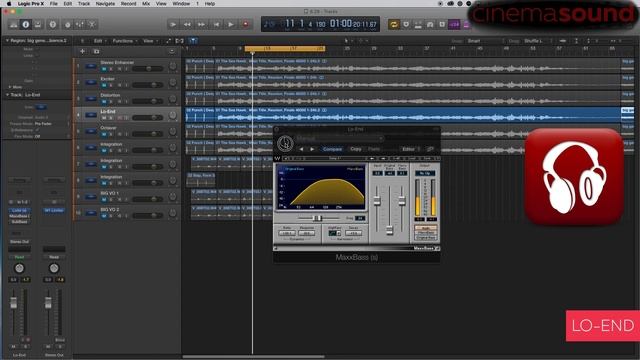
Task: Click the Lo-End track pan knob
Action: click(173, 116)
